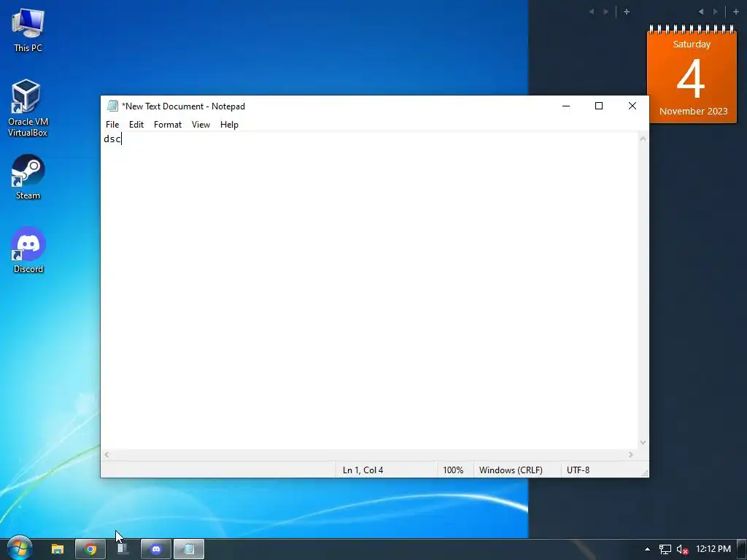Click 'November 2023' on the calendar gadget
The height and width of the screenshot is (560, 747).
pos(693,112)
